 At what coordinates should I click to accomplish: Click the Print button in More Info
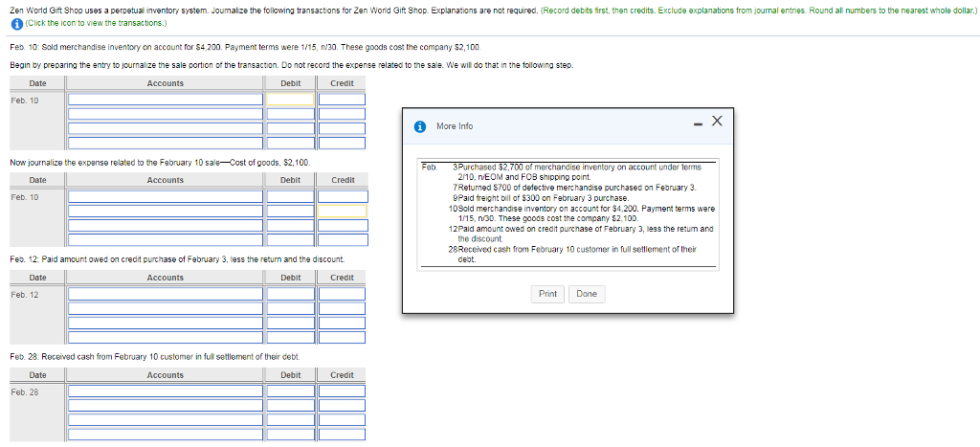coord(548,294)
